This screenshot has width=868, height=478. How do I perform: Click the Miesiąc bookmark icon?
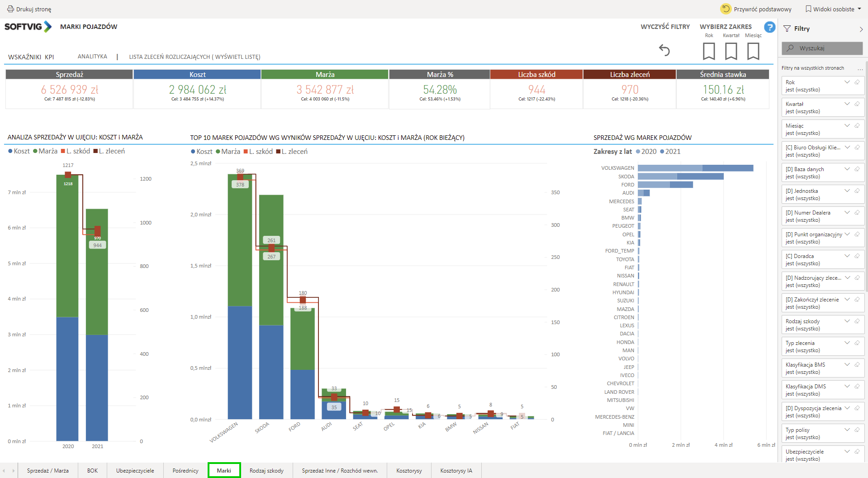coord(753,51)
